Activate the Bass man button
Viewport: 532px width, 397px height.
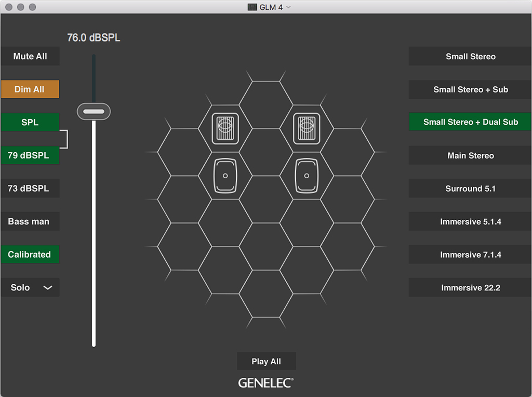pos(30,221)
